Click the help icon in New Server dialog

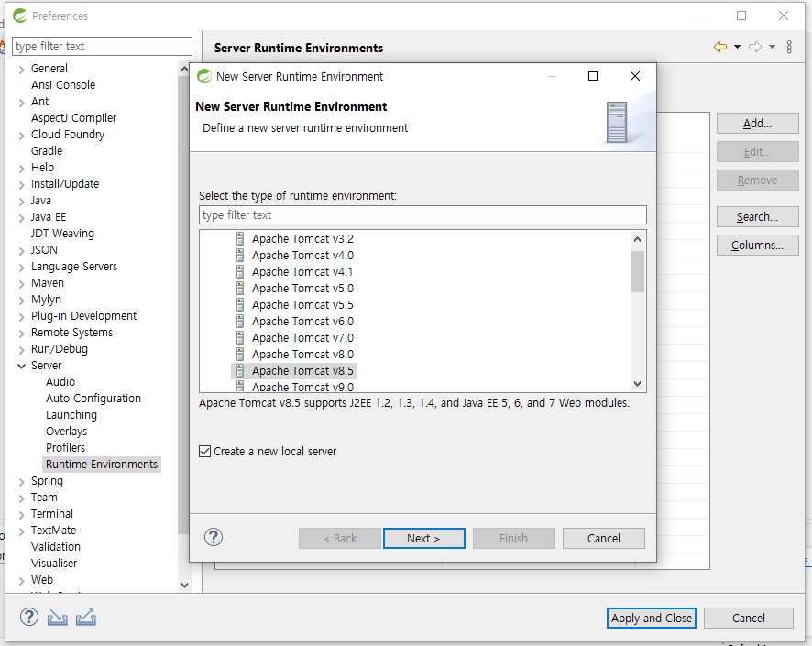214,537
